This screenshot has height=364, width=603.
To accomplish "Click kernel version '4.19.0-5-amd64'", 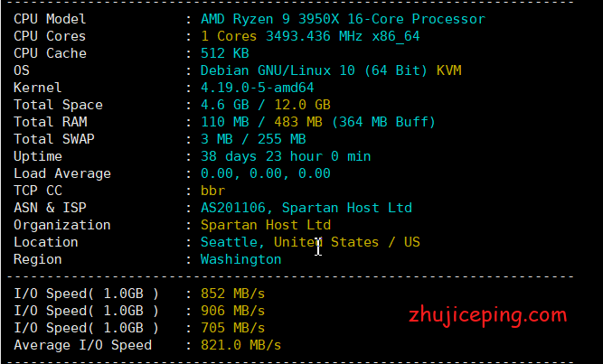I will tap(258, 88).
